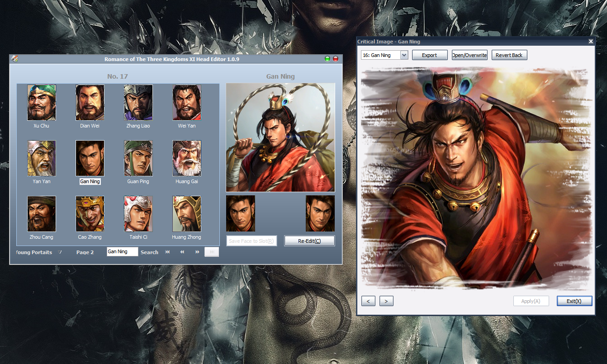Click the red round button in title bar
Viewport: 607px width, 364px height.
(x=336, y=59)
